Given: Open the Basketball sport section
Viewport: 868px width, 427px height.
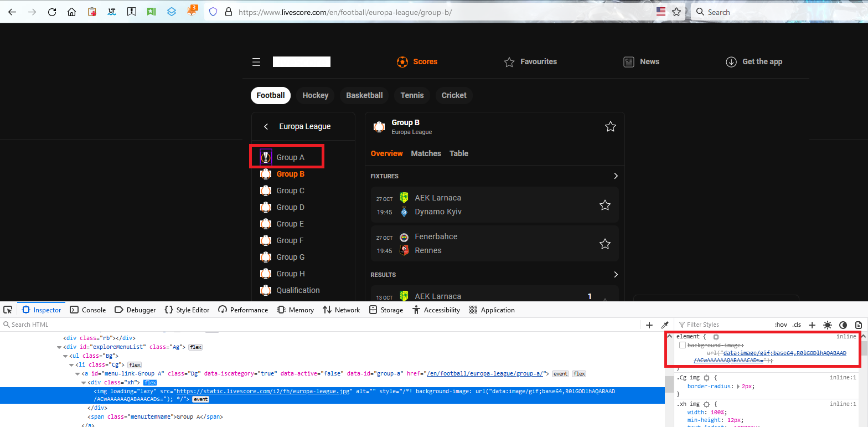Looking at the screenshot, I should pos(364,95).
